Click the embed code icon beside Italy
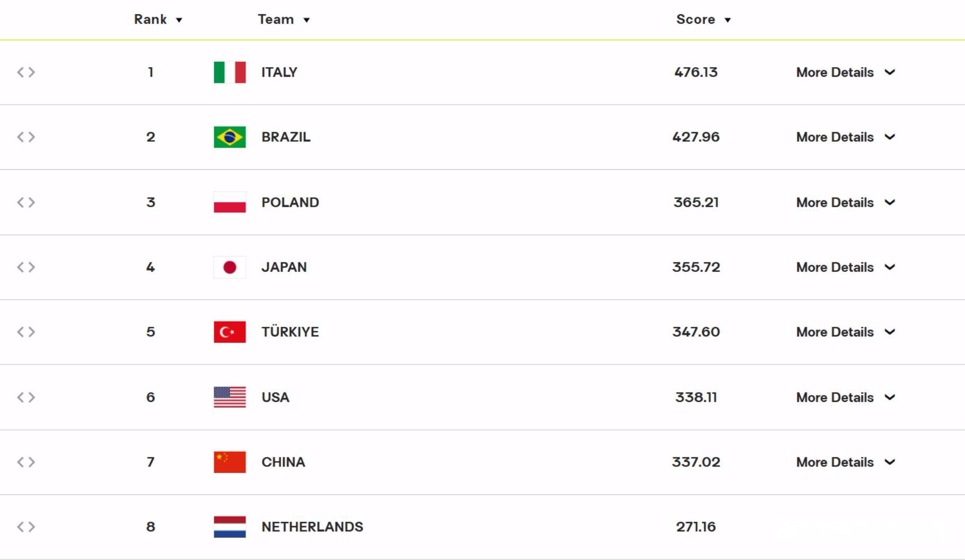The height and width of the screenshot is (560, 965). [26, 72]
